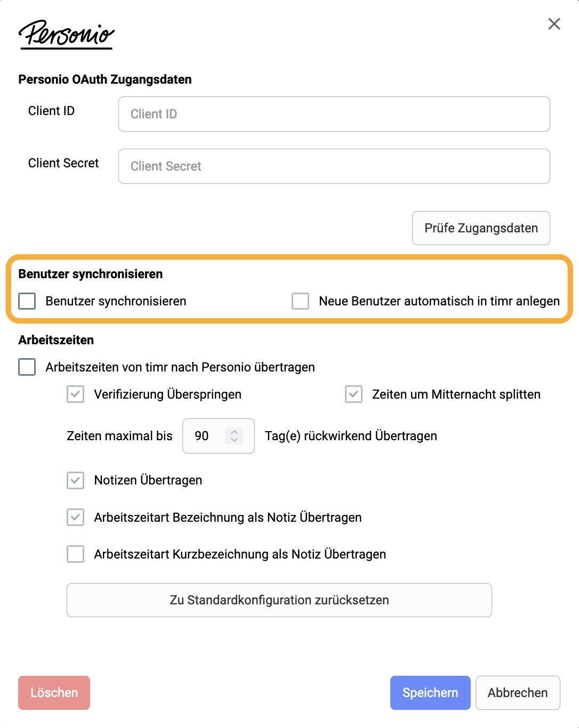Select the 90 days number field
579x728 pixels.
pyautogui.click(x=219, y=436)
